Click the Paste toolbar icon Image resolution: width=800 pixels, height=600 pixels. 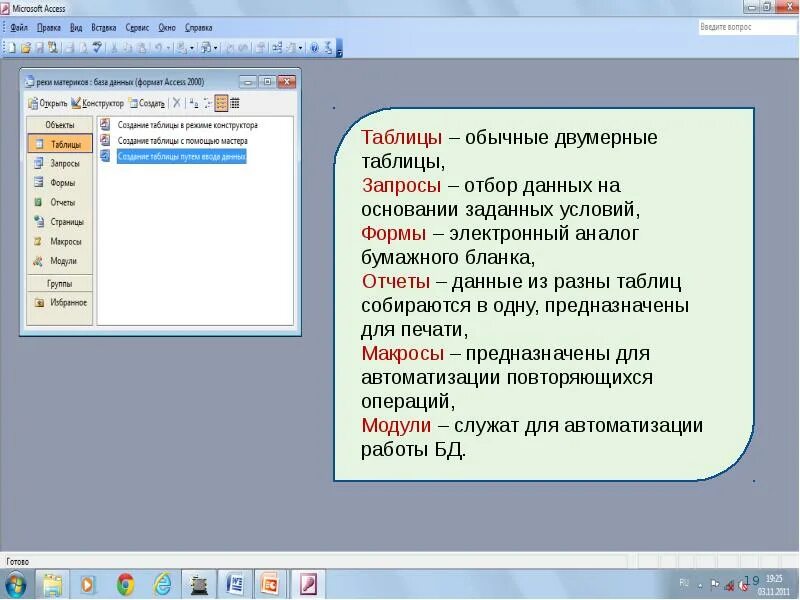pos(142,48)
